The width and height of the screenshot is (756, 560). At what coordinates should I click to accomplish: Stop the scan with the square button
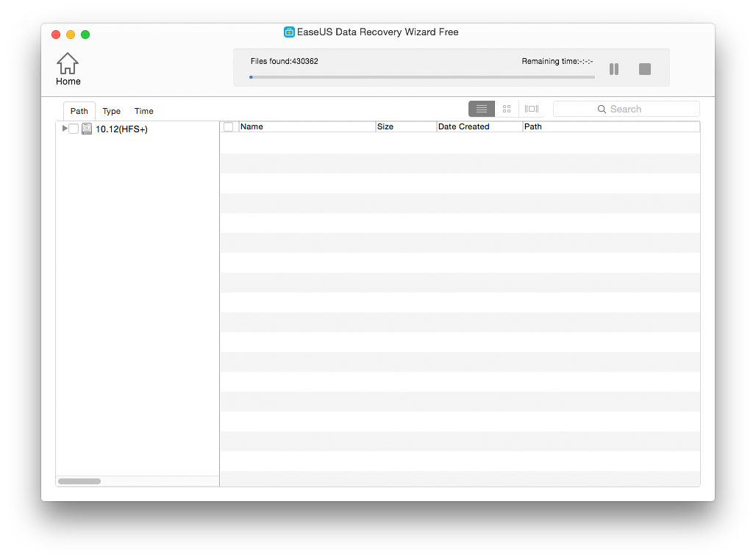pos(645,69)
